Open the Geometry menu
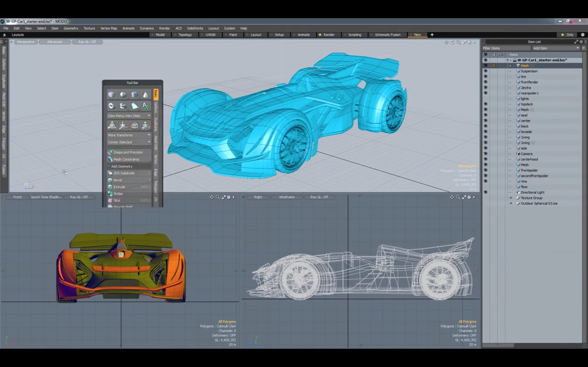The width and height of the screenshot is (588, 367). click(x=71, y=28)
